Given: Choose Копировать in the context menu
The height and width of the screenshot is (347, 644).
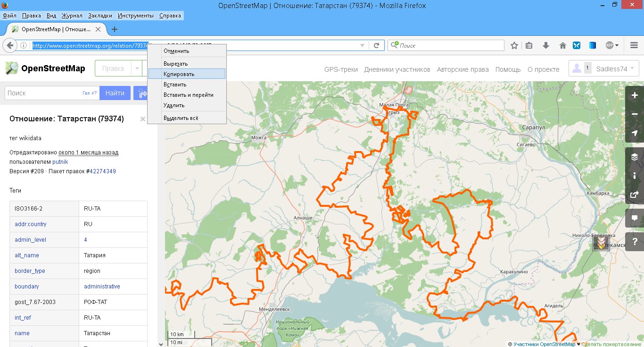Looking at the screenshot, I should click(187, 74).
